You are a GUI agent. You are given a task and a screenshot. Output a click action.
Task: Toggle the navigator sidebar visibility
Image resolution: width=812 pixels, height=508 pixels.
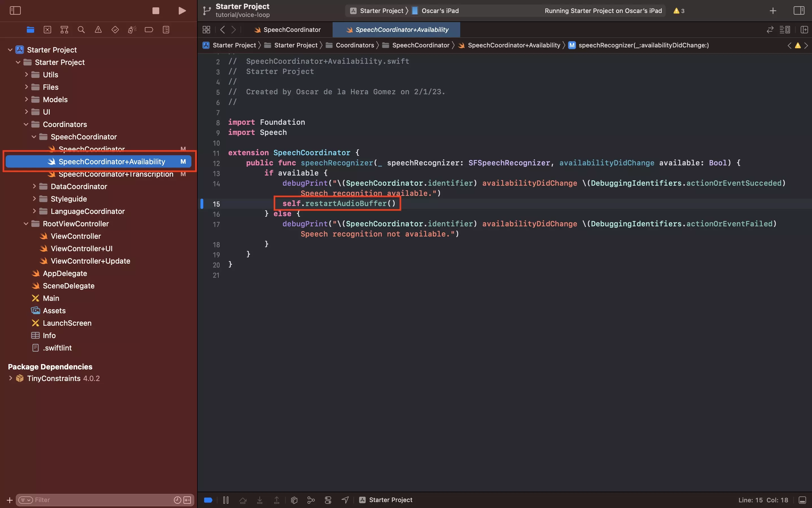pyautogui.click(x=15, y=11)
